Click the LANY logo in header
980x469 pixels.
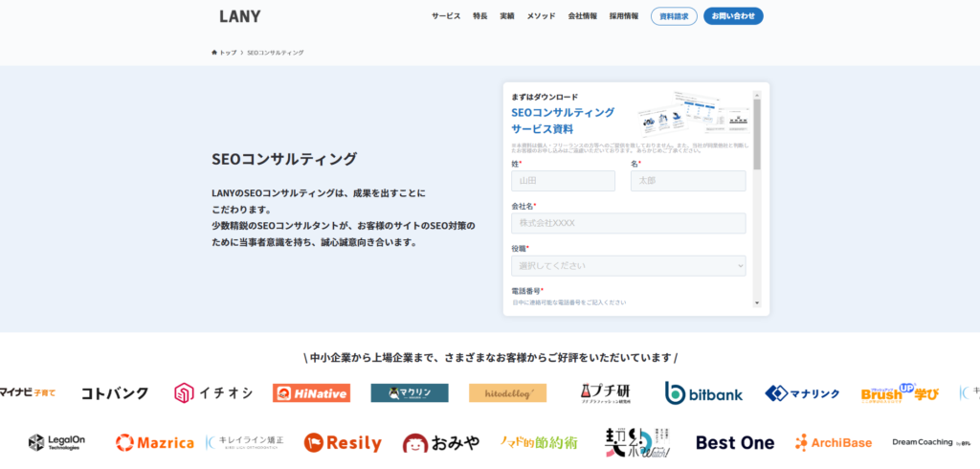pyautogui.click(x=240, y=17)
